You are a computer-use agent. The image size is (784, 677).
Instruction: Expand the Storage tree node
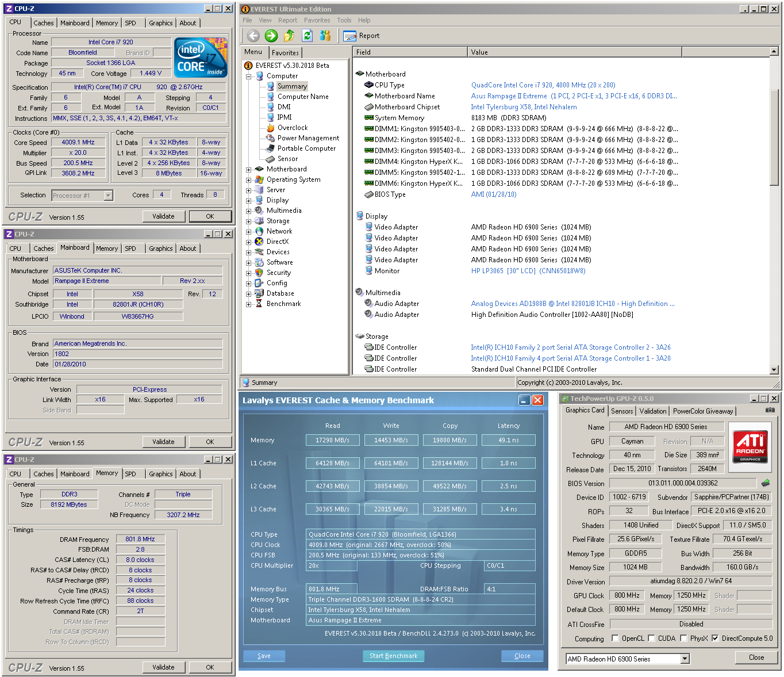click(x=249, y=221)
